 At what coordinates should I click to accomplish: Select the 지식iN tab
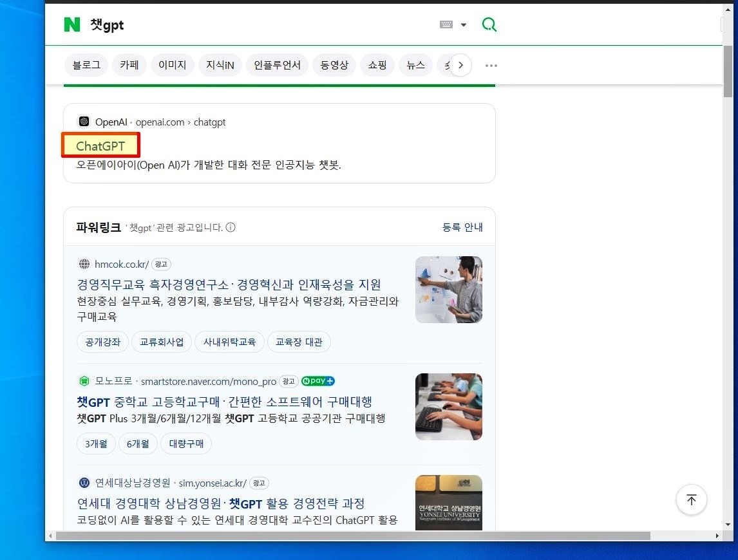[220, 65]
